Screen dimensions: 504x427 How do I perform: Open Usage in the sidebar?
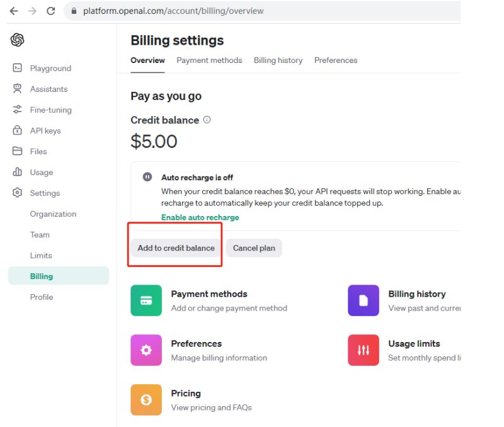coord(42,172)
